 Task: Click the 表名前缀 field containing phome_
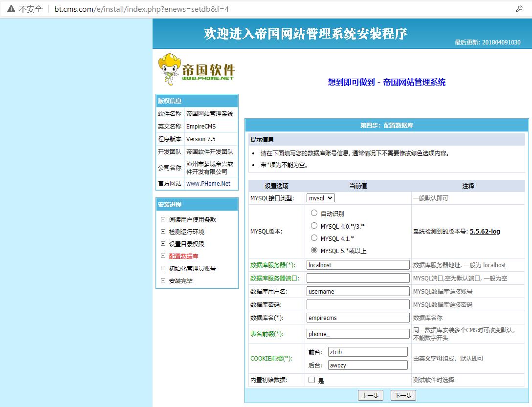(x=358, y=334)
